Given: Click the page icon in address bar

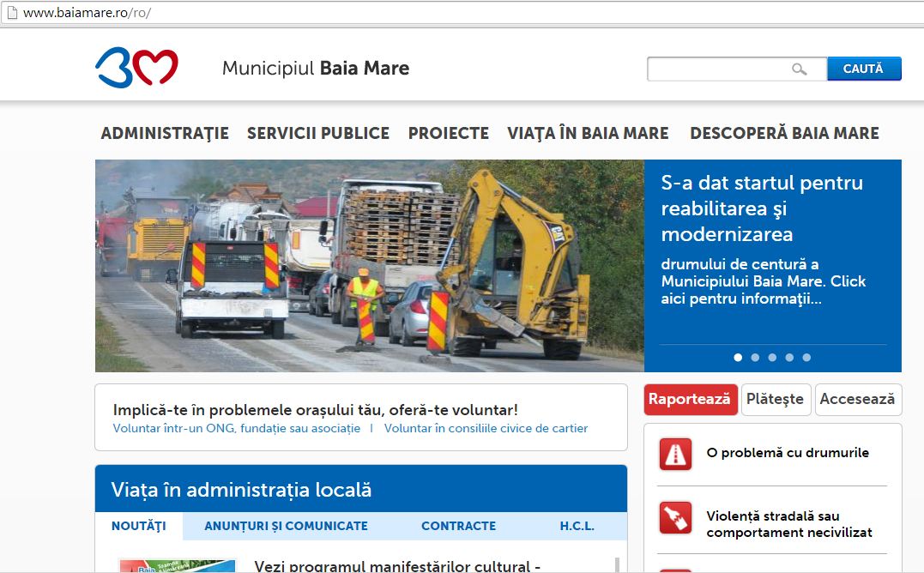Looking at the screenshot, I should [12, 12].
